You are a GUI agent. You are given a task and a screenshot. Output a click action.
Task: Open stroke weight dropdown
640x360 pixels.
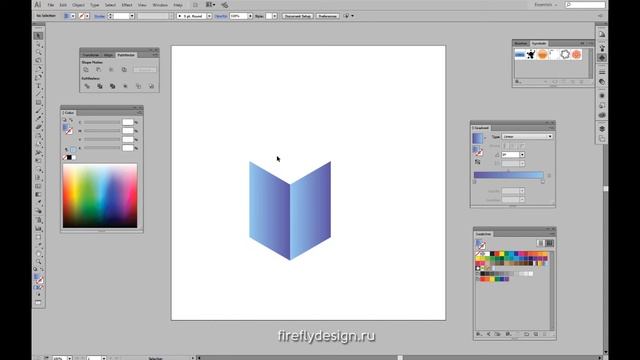(x=132, y=16)
